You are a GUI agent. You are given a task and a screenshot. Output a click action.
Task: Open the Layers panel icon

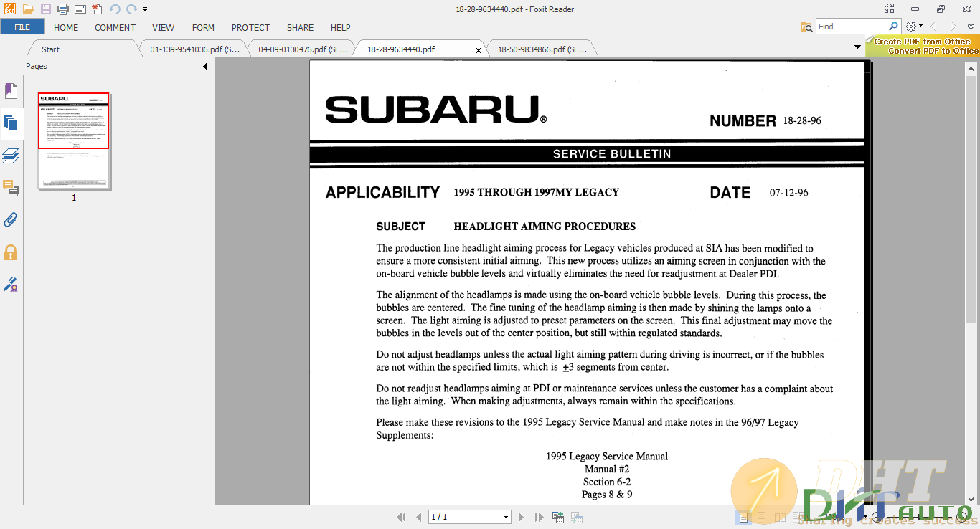[x=10, y=156]
